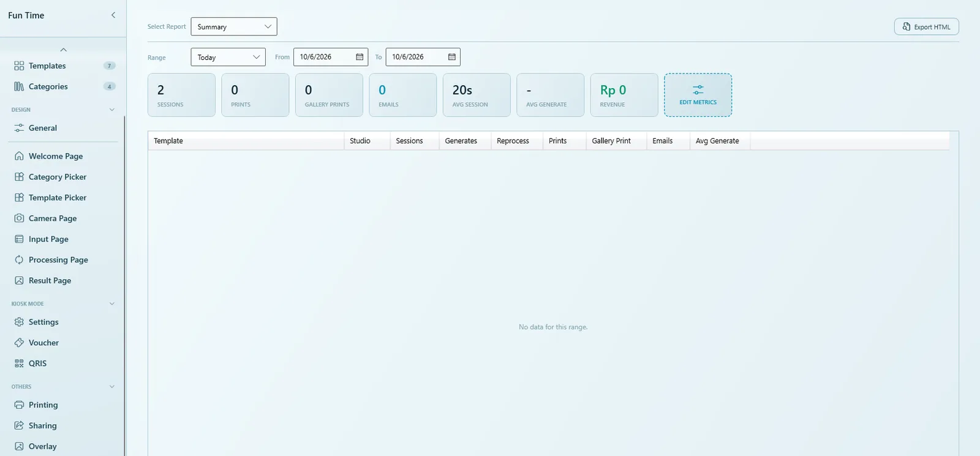
Task: Sort by the Template column header
Action: (246, 141)
